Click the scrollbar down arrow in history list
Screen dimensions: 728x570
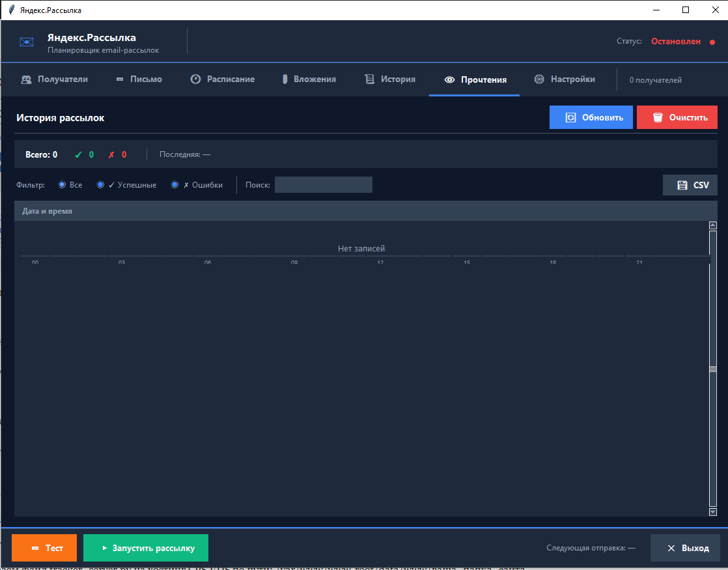point(712,512)
